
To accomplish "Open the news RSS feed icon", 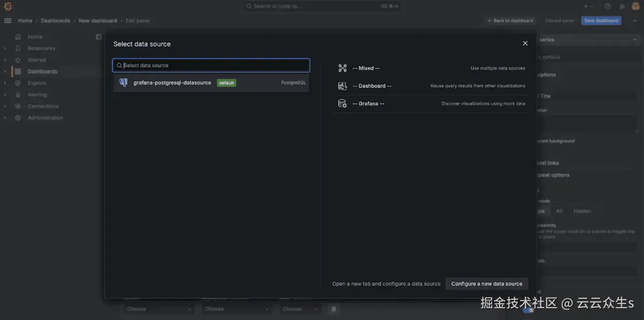I will [x=622, y=6].
